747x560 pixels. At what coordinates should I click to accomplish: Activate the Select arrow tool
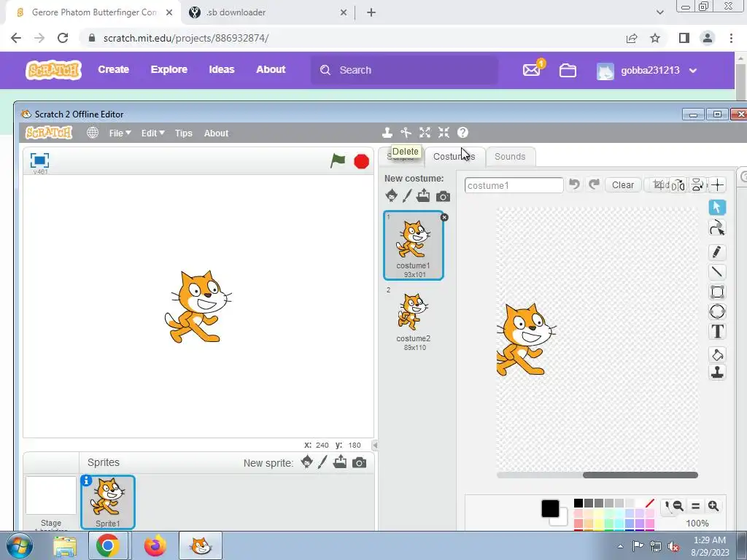(718, 207)
